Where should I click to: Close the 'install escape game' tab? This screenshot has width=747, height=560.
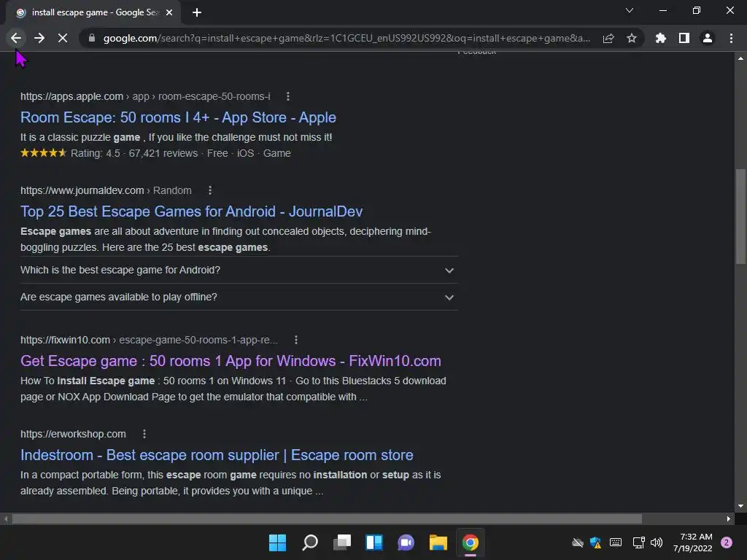point(169,12)
